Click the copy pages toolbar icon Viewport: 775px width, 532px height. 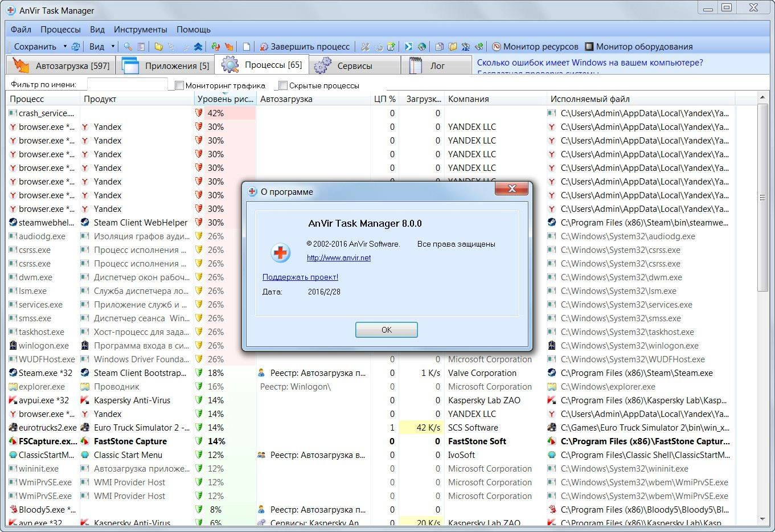[440, 47]
